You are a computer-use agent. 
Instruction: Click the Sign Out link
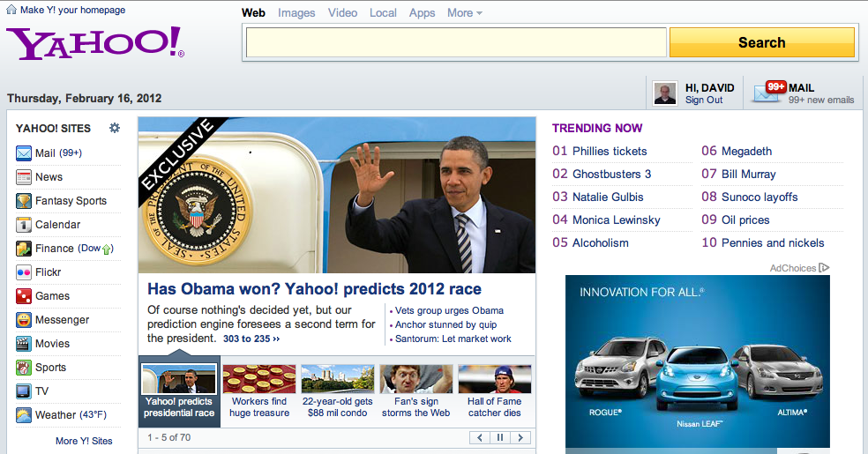tap(704, 100)
